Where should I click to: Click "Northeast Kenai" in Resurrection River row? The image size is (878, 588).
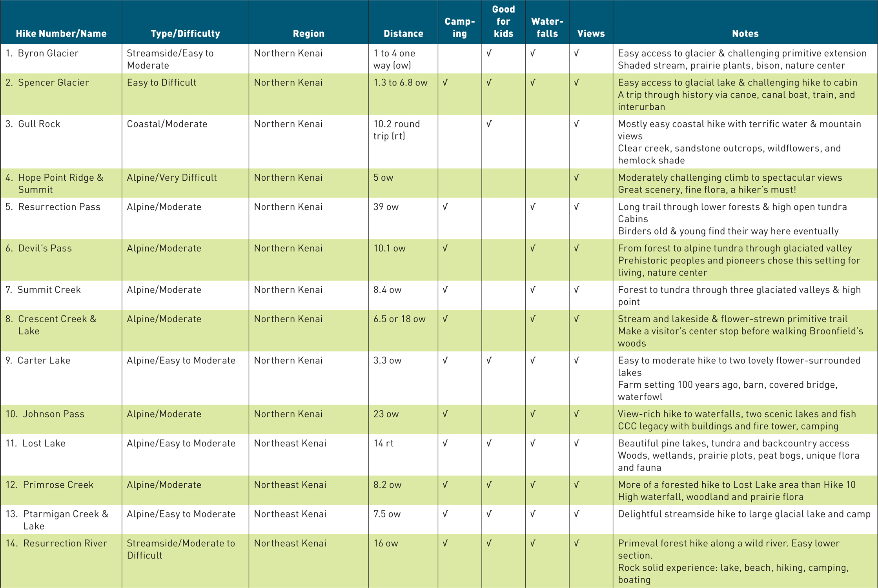pyautogui.click(x=290, y=543)
